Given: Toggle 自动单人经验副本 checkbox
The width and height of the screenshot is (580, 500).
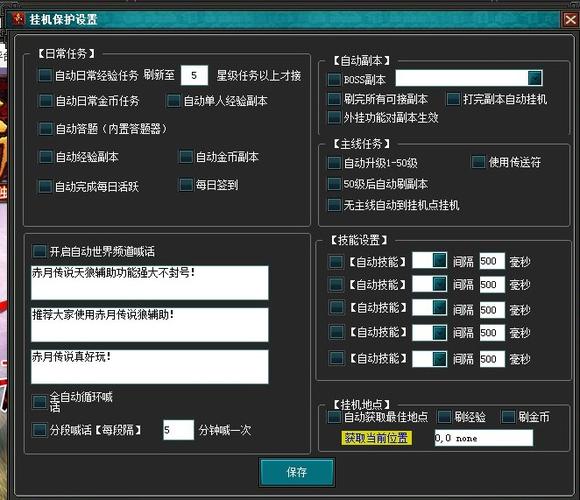Looking at the screenshot, I should point(173,101).
